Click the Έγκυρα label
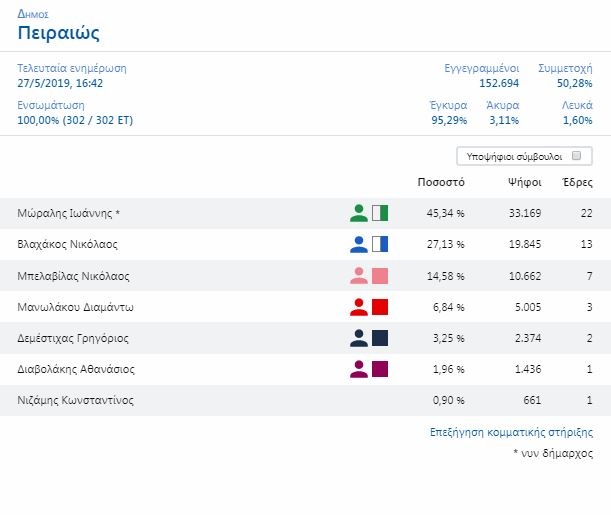 point(448,106)
